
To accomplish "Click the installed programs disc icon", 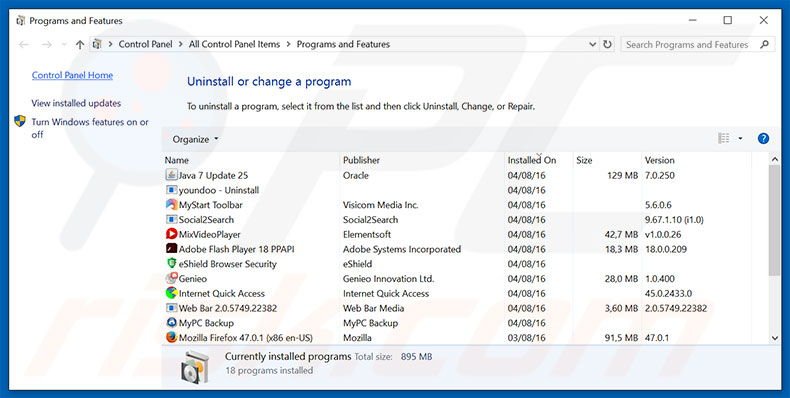I will pos(194,366).
